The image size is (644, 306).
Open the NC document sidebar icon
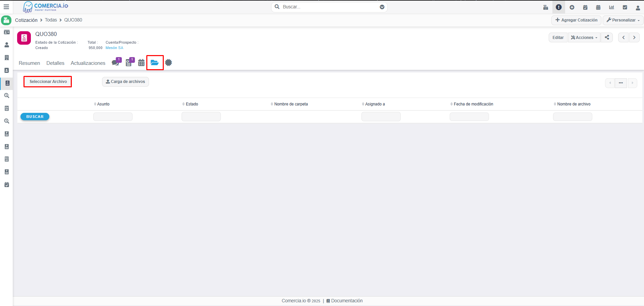[x=7, y=159]
